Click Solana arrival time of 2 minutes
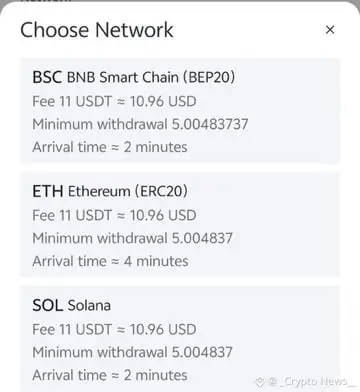Image resolution: width=360 pixels, height=392 pixels. tap(110, 375)
